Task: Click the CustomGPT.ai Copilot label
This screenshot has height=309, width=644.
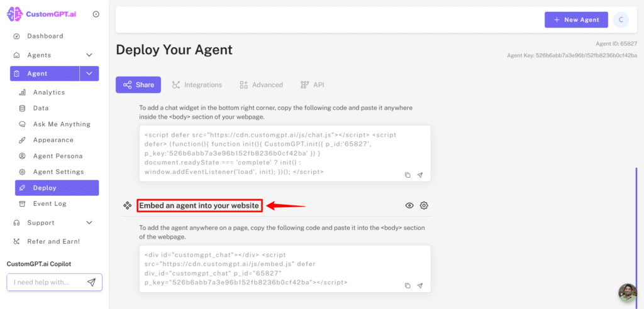Action: click(x=39, y=264)
